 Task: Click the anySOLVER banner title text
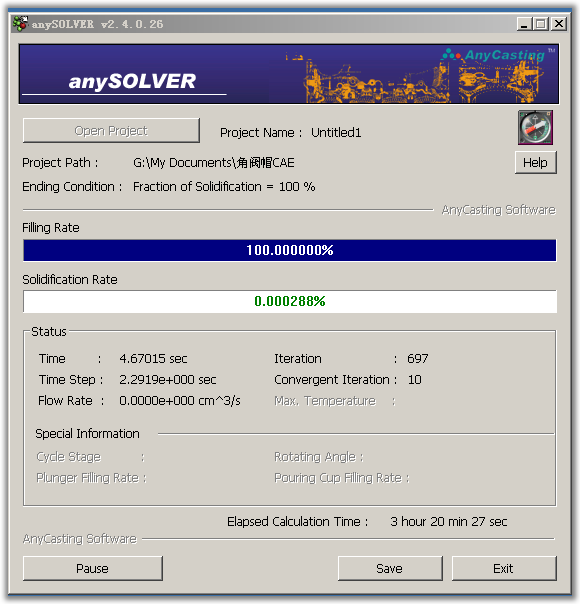[132, 81]
